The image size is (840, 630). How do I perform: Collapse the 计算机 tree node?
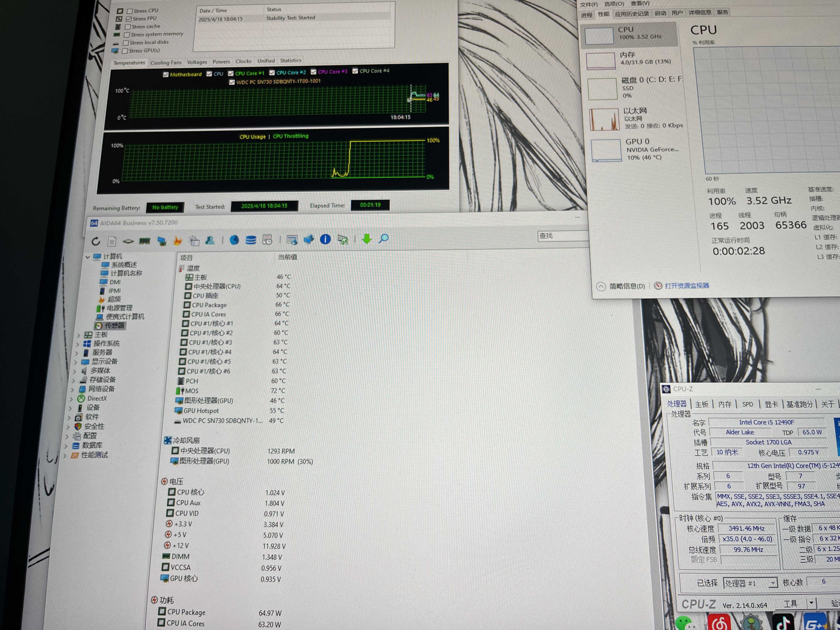pyautogui.click(x=88, y=257)
